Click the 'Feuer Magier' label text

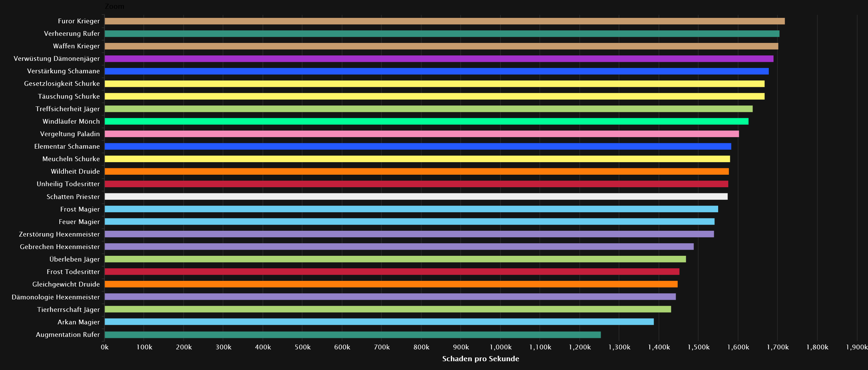79,222
